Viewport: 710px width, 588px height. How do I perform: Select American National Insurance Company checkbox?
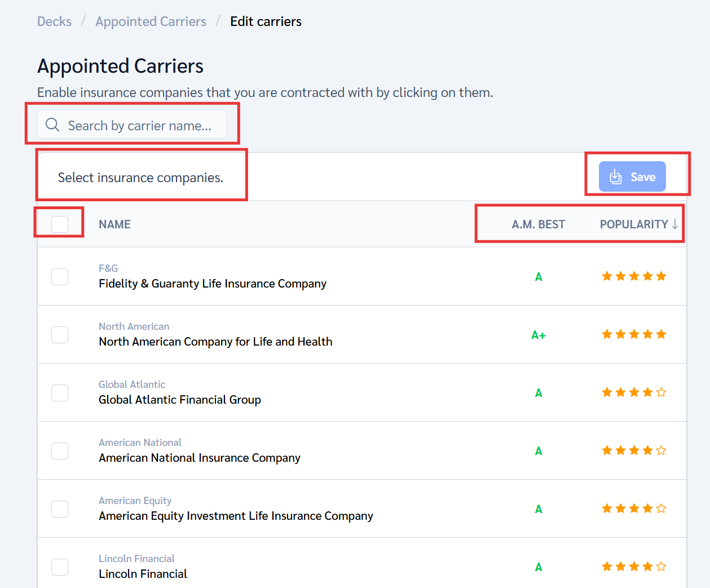tap(60, 451)
